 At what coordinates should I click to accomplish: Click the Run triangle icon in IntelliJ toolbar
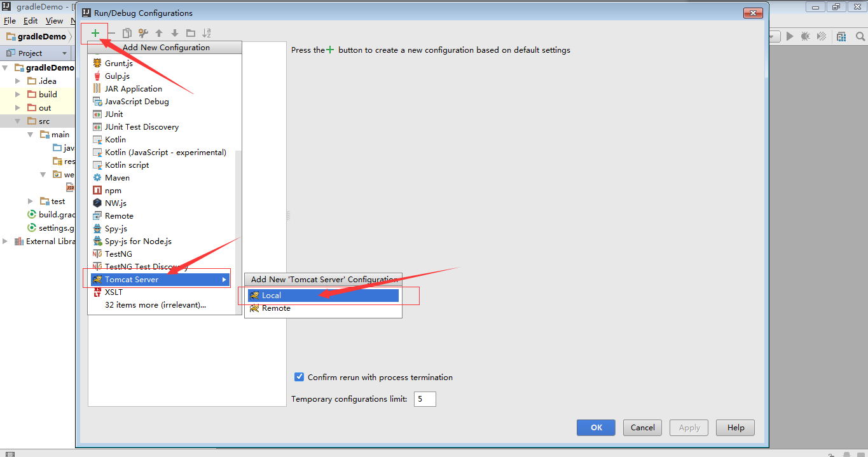tap(790, 36)
